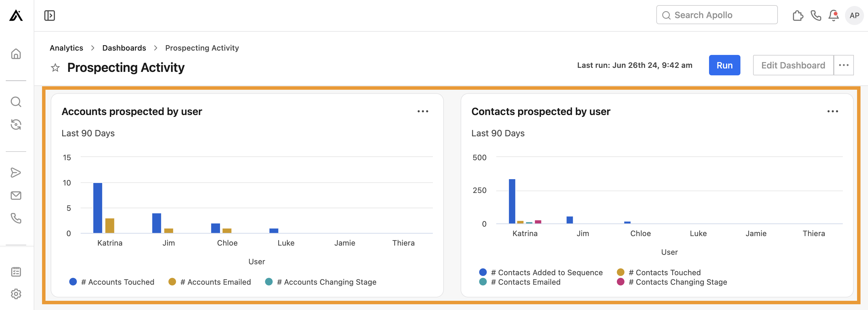
Task: Toggle # Contacts Emailed legend entry
Action: click(520, 282)
